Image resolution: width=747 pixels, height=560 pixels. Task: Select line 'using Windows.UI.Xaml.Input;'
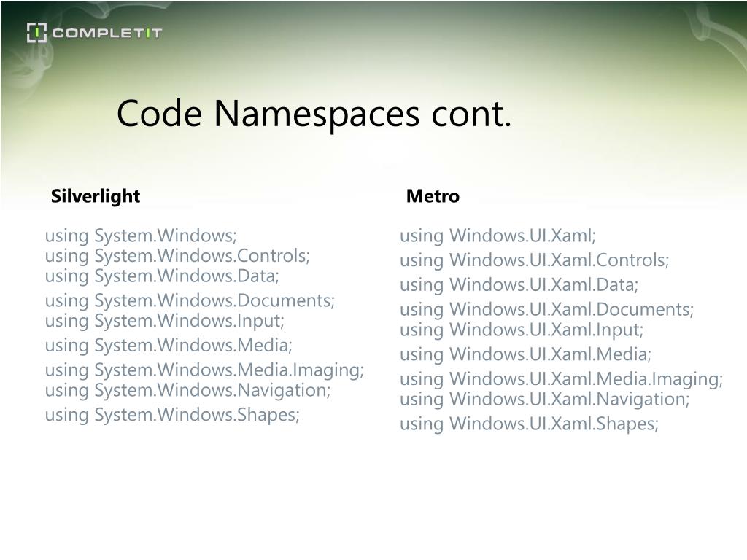click(x=522, y=330)
